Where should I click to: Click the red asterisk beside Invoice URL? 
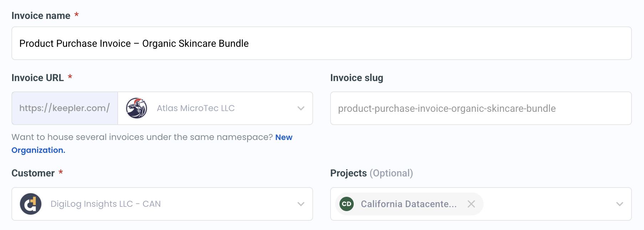tap(70, 77)
